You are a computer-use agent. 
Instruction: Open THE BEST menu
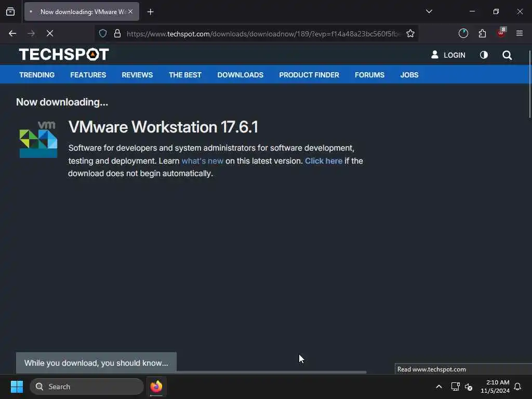[x=185, y=75]
